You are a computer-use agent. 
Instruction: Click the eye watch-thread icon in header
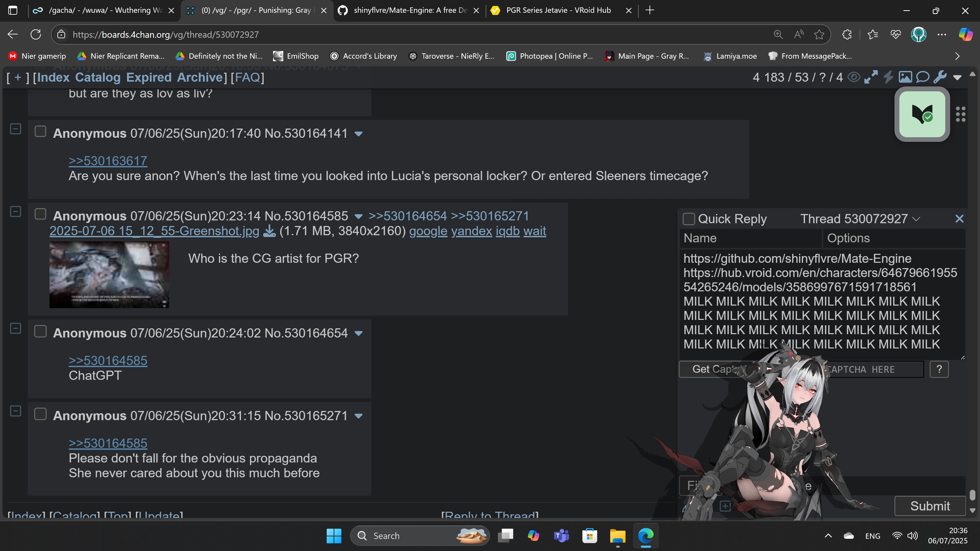[854, 77]
